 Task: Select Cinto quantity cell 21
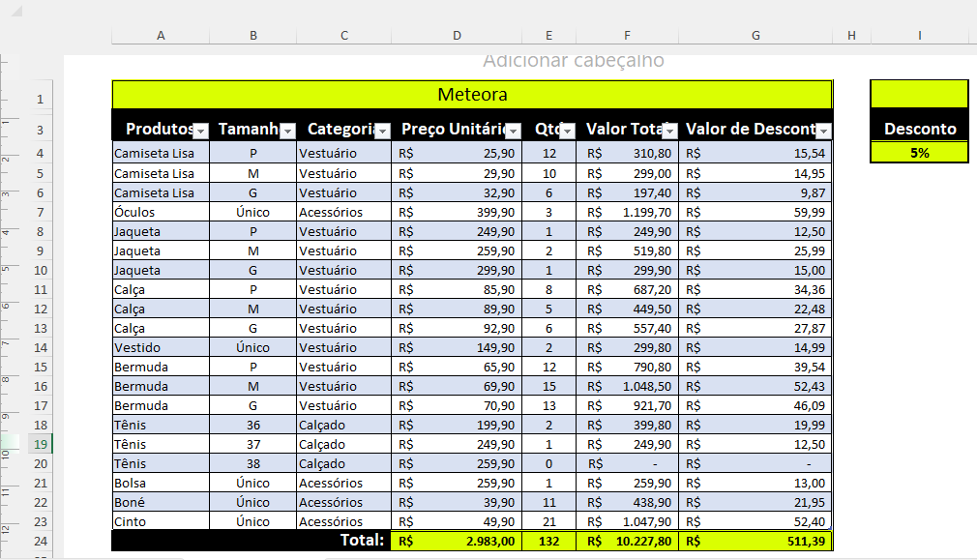(548, 521)
